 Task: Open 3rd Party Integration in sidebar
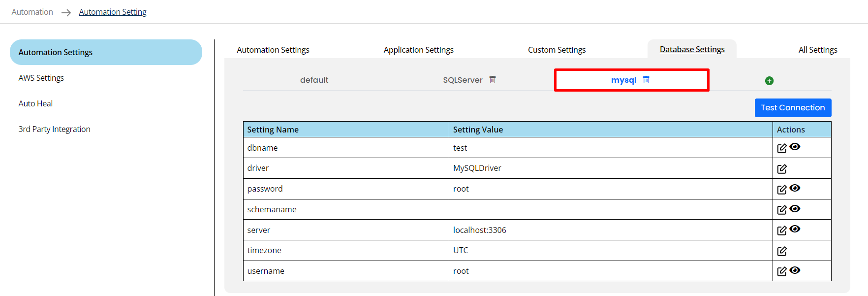tap(55, 129)
